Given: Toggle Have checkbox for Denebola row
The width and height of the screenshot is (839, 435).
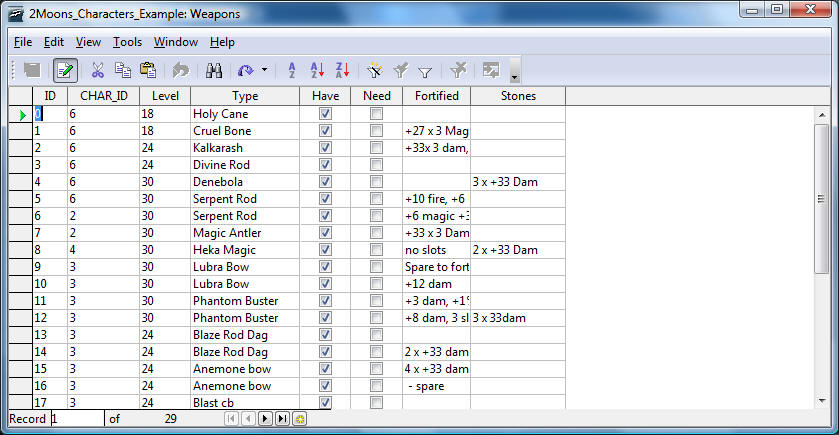Looking at the screenshot, I should [325, 182].
